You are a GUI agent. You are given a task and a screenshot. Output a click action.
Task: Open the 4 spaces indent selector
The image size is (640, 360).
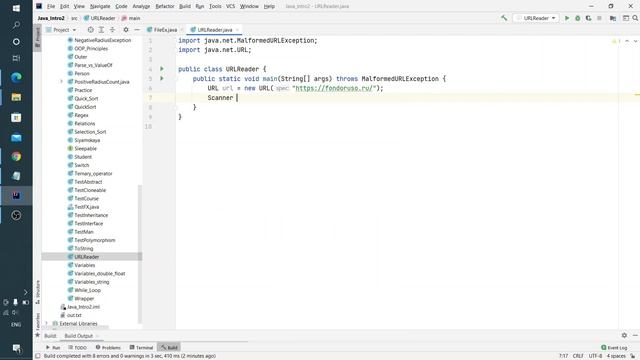click(x=616, y=356)
